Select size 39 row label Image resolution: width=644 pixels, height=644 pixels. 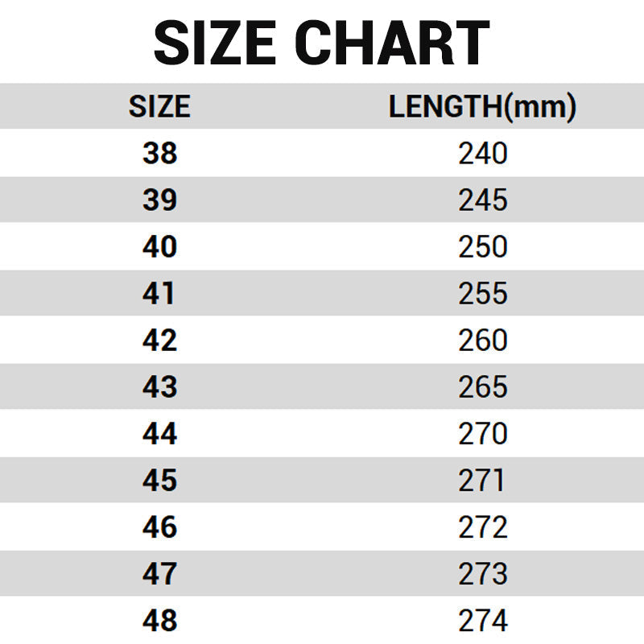(x=159, y=200)
